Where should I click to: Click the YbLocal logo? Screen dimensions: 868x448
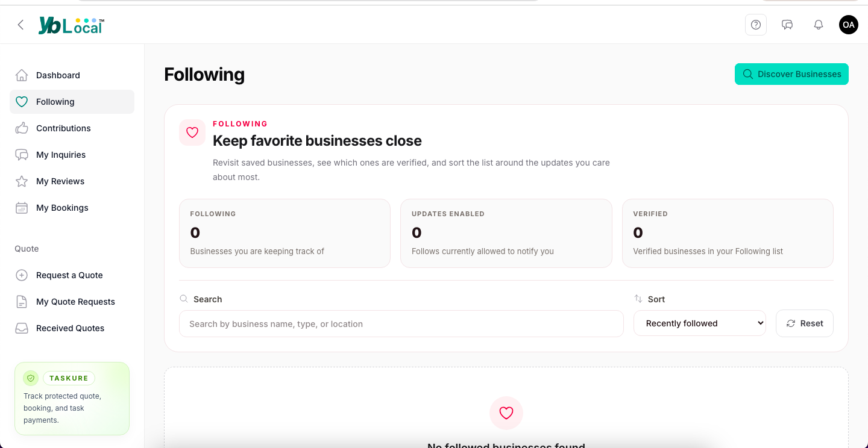71,25
